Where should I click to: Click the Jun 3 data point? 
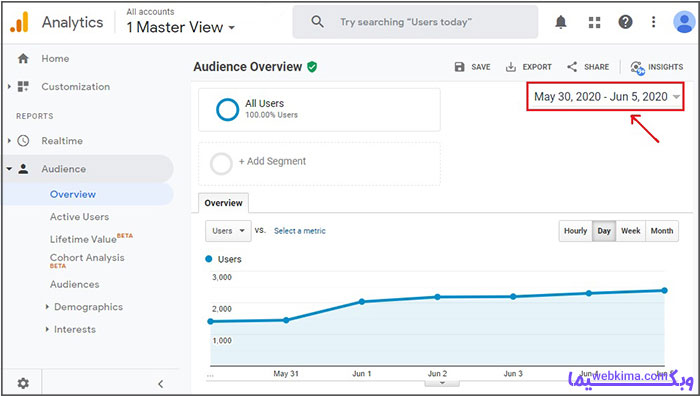[x=513, y=296]
